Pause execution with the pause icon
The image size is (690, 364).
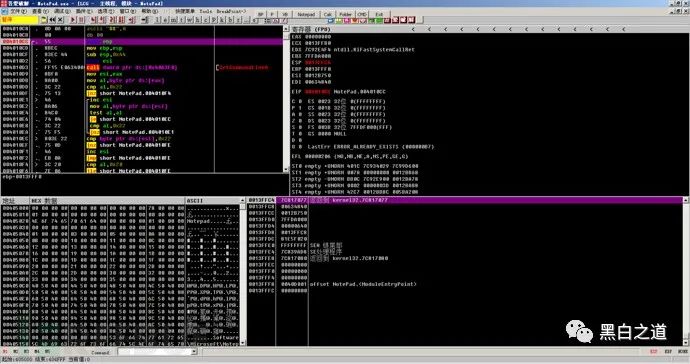[81, 20]
